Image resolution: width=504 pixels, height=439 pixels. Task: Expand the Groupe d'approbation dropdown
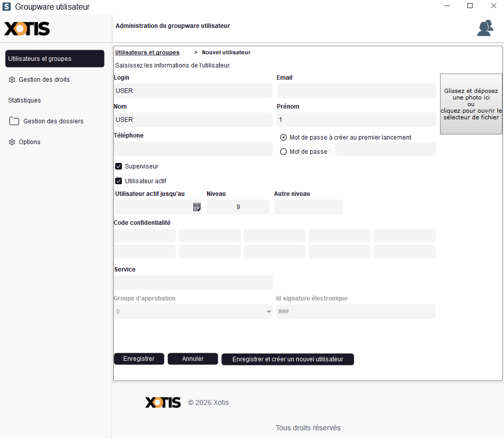point(269,312)
